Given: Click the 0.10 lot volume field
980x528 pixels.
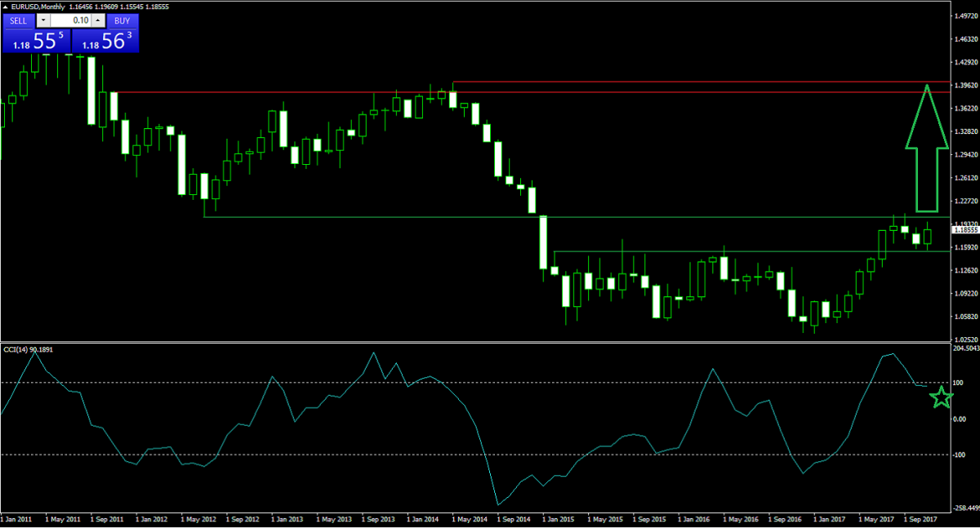Looking at the screenshot, I should pos(69,20).
